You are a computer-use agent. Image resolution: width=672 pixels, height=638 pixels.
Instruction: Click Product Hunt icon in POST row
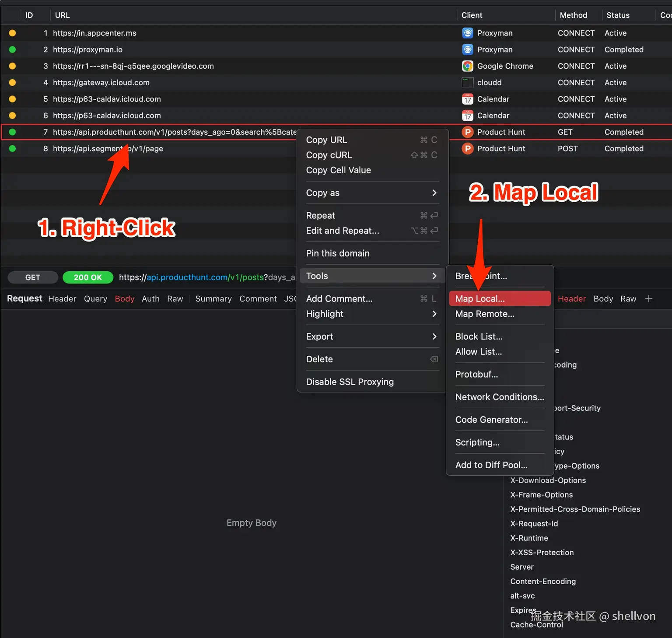(x=468, y=149)
